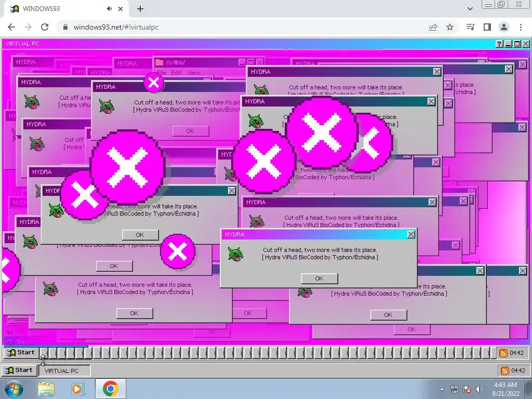Open the Chrome profile avatar
Viewport: 532px width, 399px height.
click(x=504, y=27)
